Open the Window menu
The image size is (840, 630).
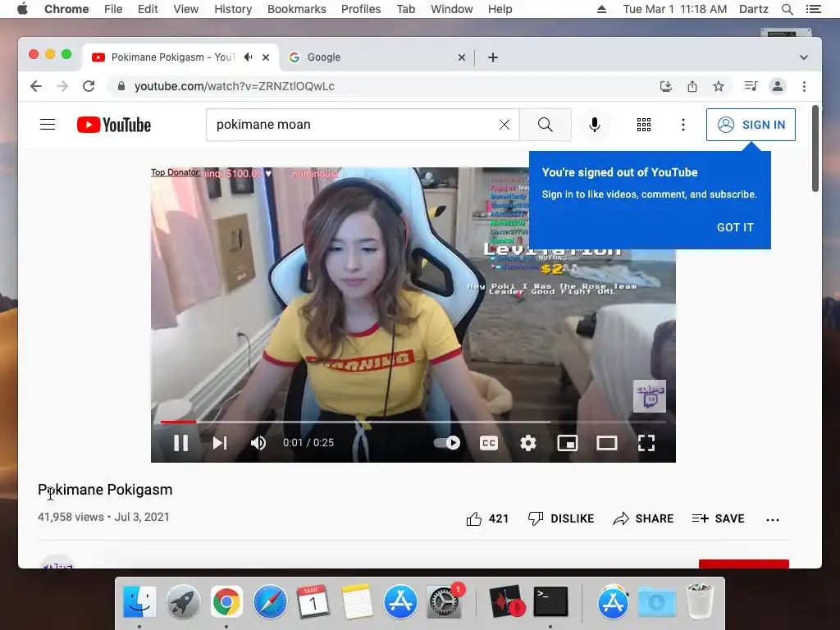pos(452,9)
